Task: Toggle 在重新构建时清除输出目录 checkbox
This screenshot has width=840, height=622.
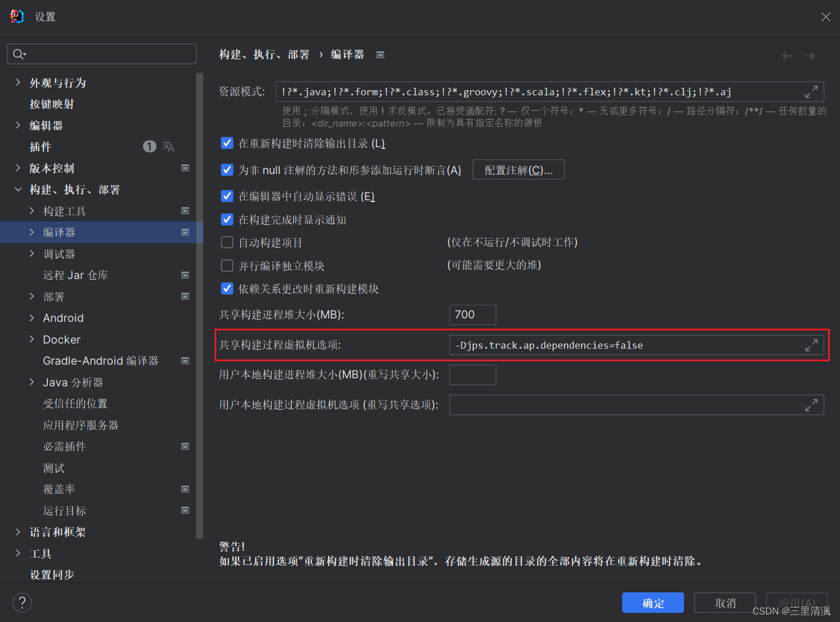Action: [227, 143]
